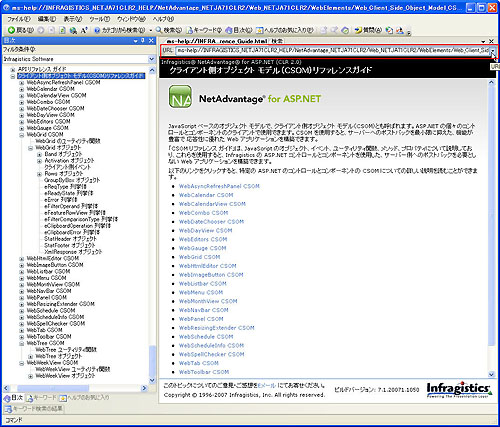Click the Stop loading toolbar icon
This screenshot has width=500, height=427.
tap(51, 30)
